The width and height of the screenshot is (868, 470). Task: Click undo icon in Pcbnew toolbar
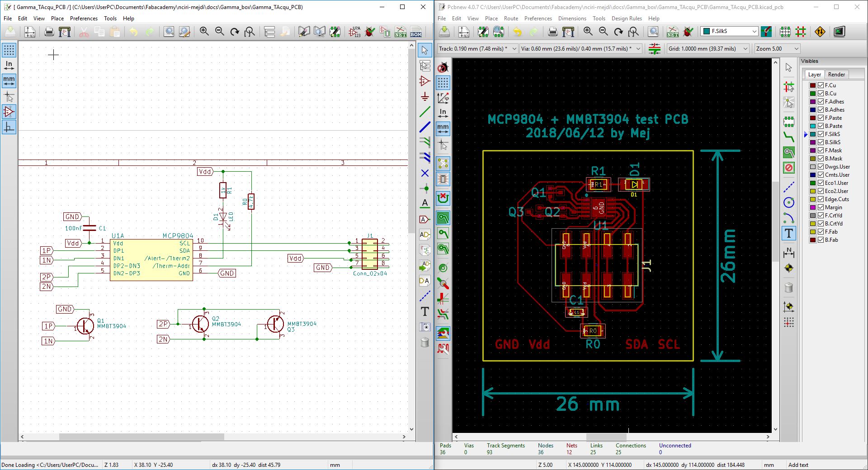click(x=518, y=32)
